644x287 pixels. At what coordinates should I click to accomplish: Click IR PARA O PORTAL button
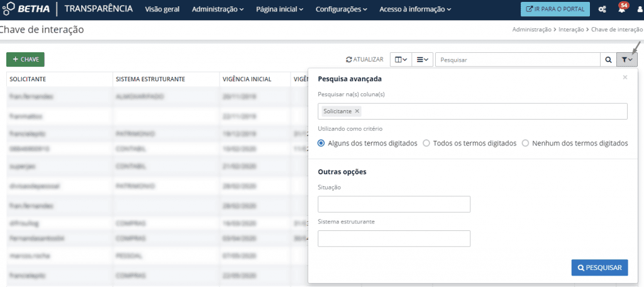(555, 9)
